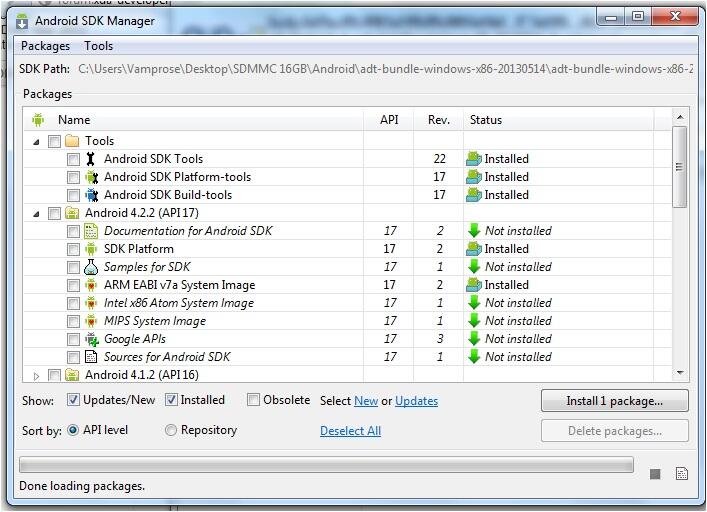Select the Repository sort radio button

point(171,430)
